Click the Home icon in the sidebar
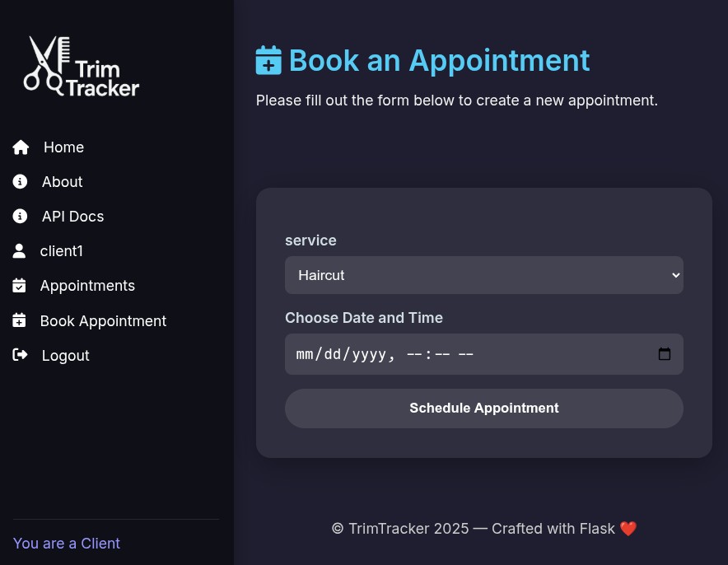 (21, 147)
